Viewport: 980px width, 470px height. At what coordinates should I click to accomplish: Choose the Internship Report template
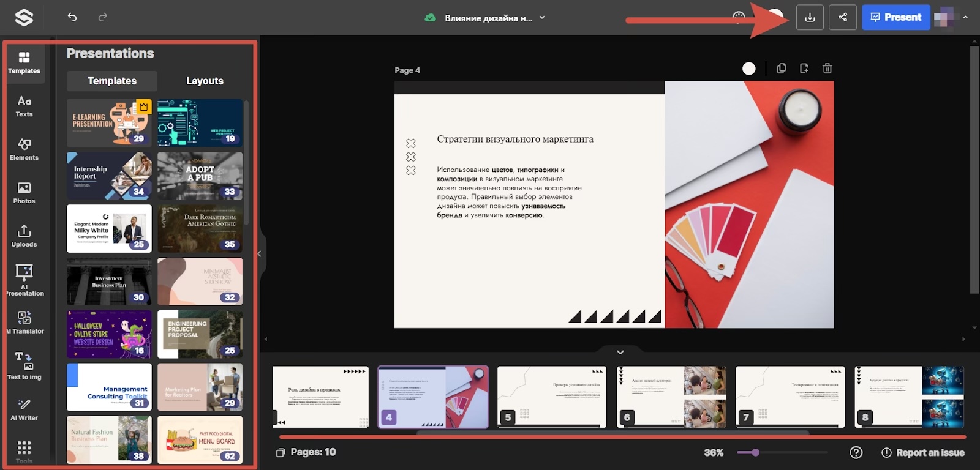[x=109, y=176]
